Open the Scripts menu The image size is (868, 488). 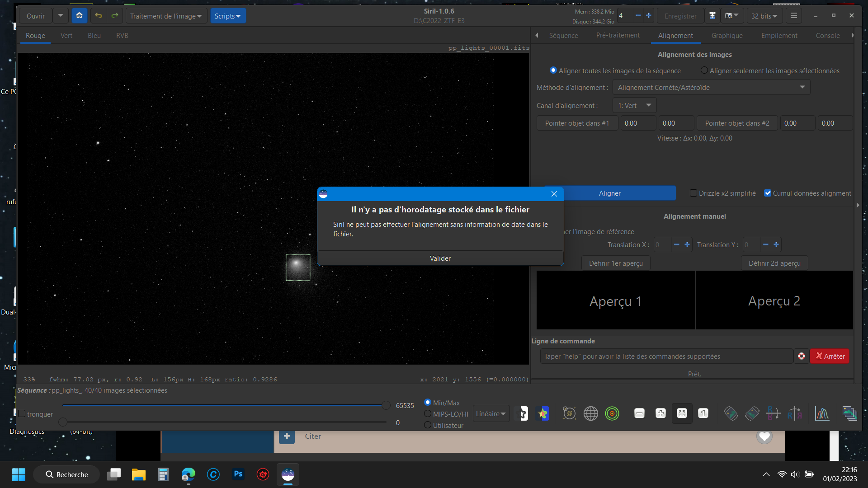[x=227, y=16]
